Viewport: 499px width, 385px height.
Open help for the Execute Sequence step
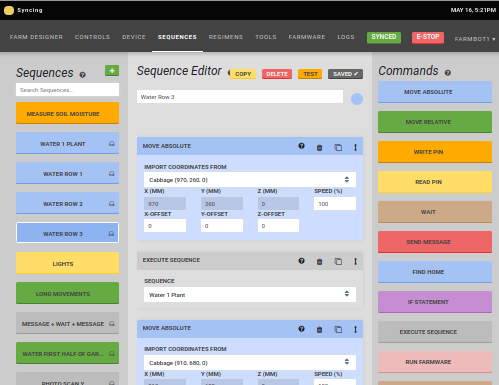click(301, 261)
